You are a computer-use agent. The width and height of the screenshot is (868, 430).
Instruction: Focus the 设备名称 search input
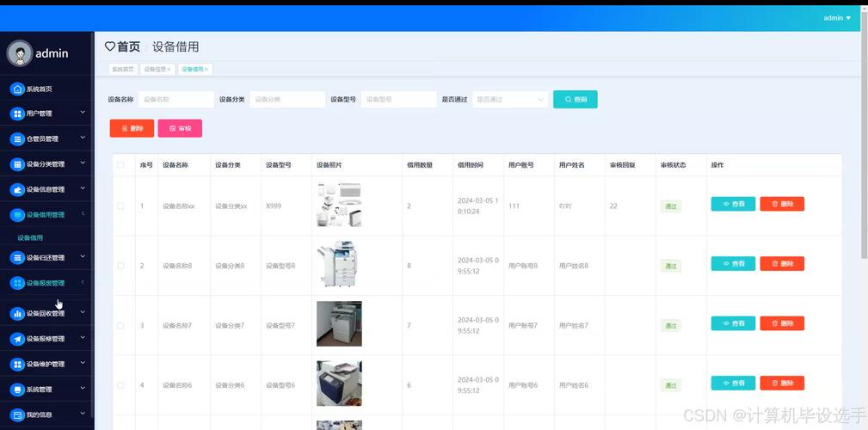point(176,100)
